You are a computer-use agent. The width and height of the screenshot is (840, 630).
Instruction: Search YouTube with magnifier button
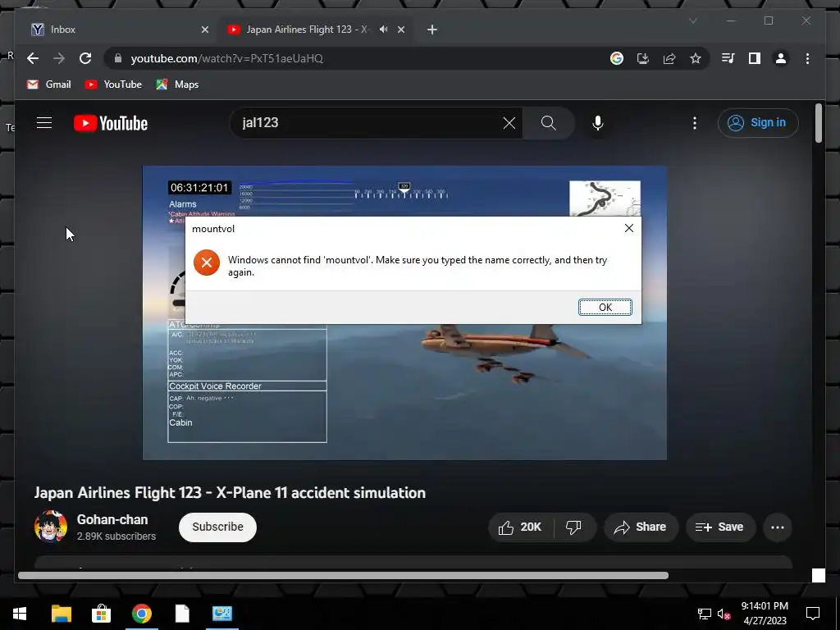(549, 123)
